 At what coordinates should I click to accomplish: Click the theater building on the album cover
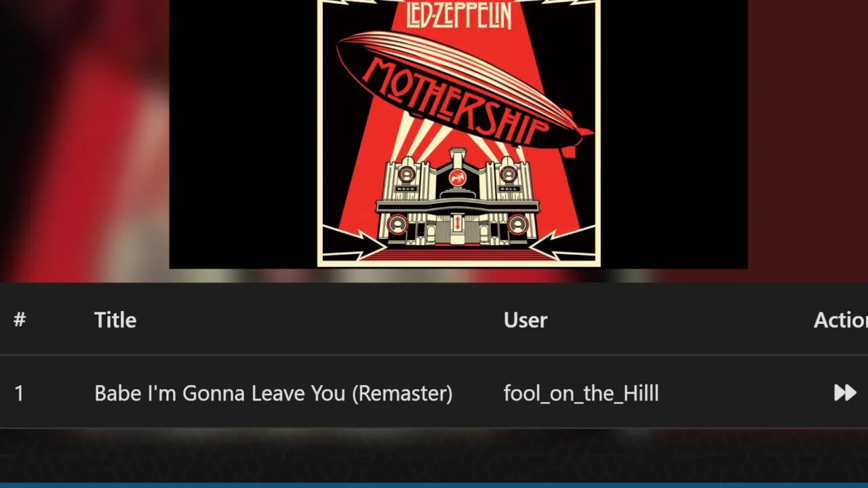[x=458, y=200]
